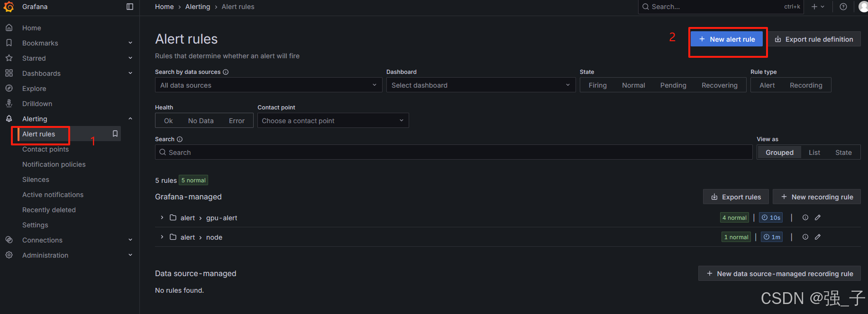Click the global Search box in top bar
This screenshot has height=314, width=868.
[721, 7]
